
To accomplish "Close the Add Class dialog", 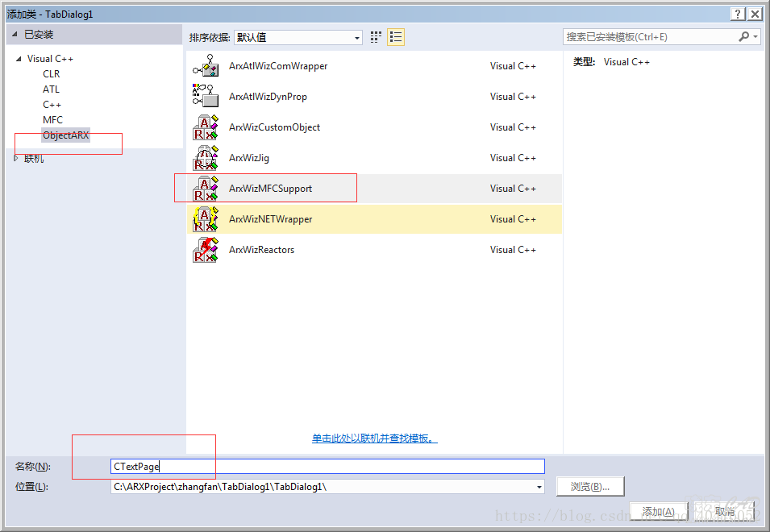I will [x=755, y=14].
